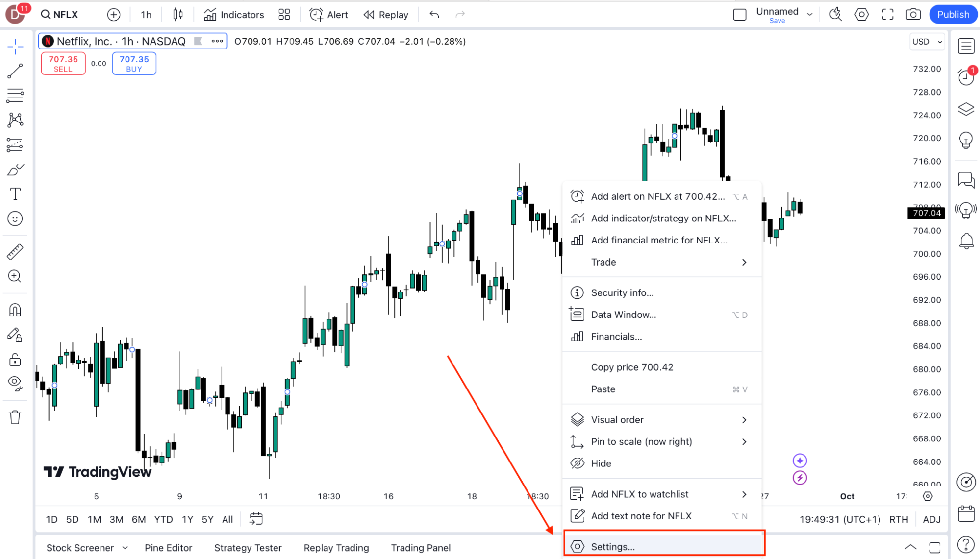This screenshot has width=980, height=559.
Task: Click the trash remove objects icon
Action: 15,417
